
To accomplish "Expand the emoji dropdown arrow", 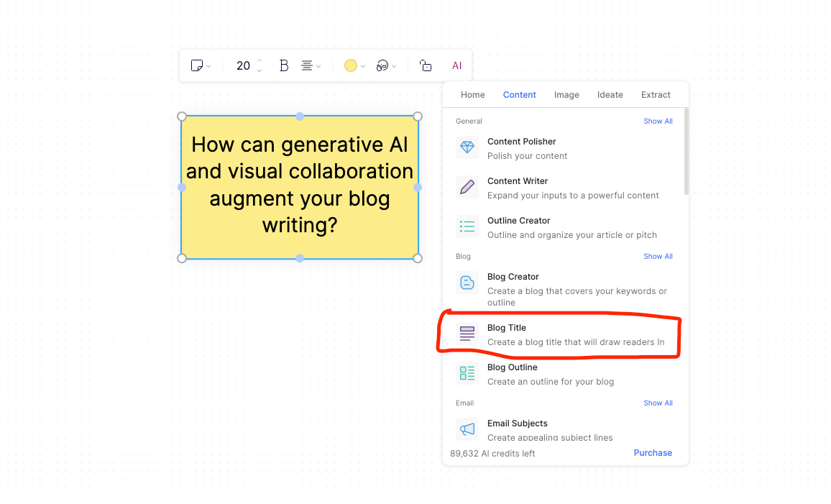I will coord(394,66).
